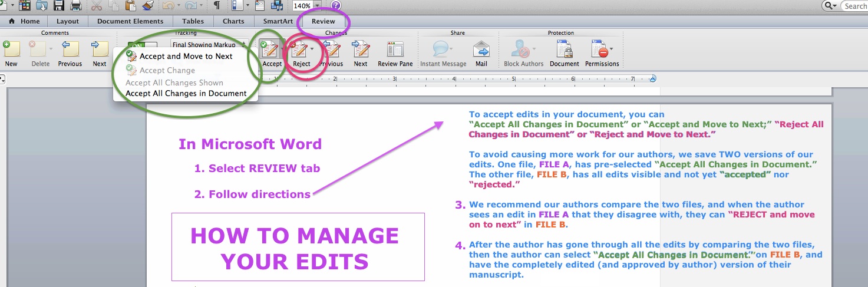Expand the Reject dropdown arrow
This screenshot has height=287, width=868.
(312, 50)
